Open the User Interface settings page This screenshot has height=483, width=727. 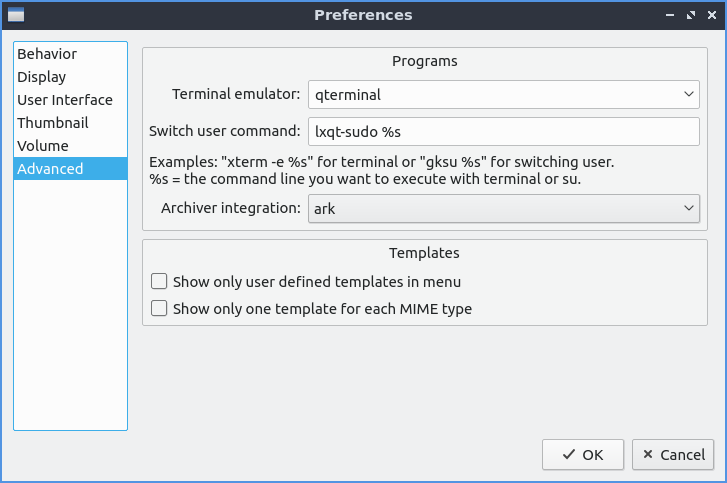pos(65,100)
